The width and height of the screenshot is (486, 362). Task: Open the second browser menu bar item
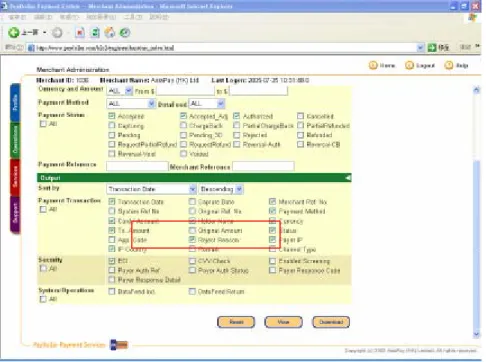coord(43,17)
